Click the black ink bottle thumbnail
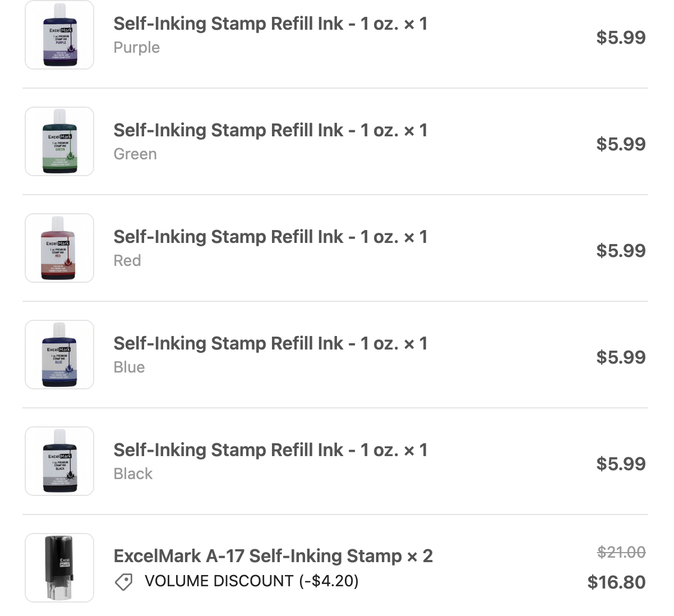Image resolution: width=674 pixels, height=616 pixels. click(x=59, y=461)
